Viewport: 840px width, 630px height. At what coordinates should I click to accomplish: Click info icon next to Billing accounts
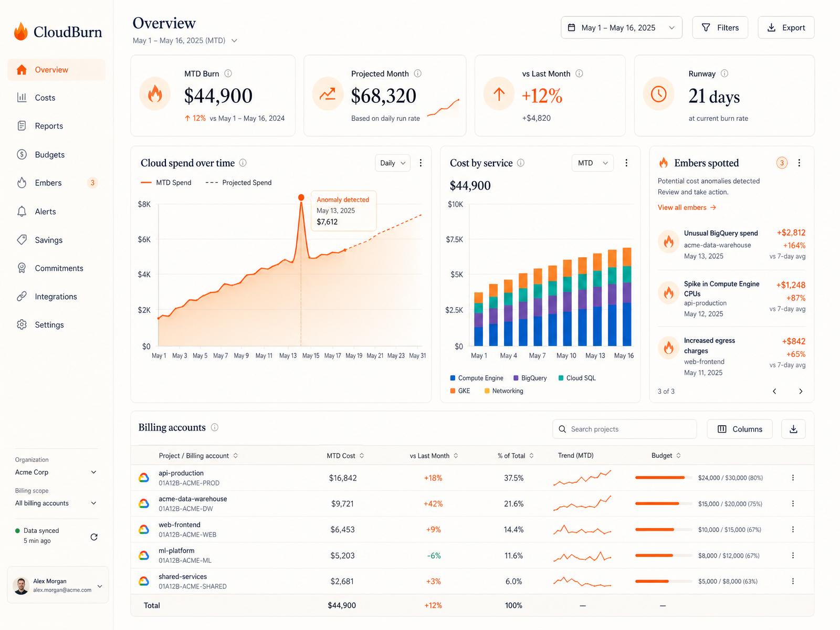214,427
